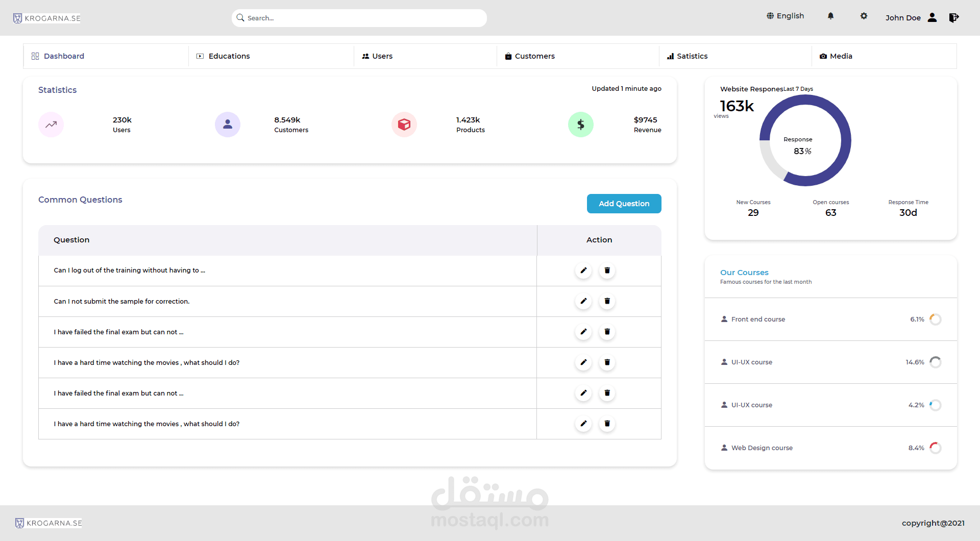Viewport: 980px width, 541px height.
Task: Click the person icon beside Web Design course
Action: pyautogui.click(x=724, y=448)
